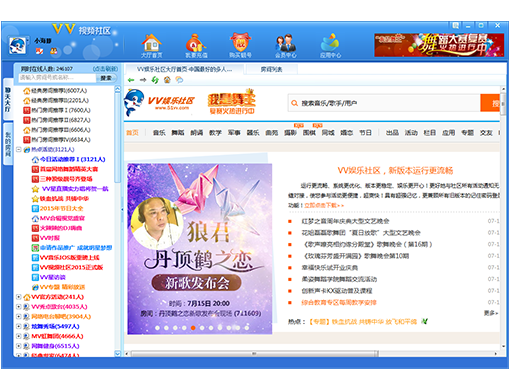
Task: Select the 我的房间 vertical side tab
Action: point(8,144)
